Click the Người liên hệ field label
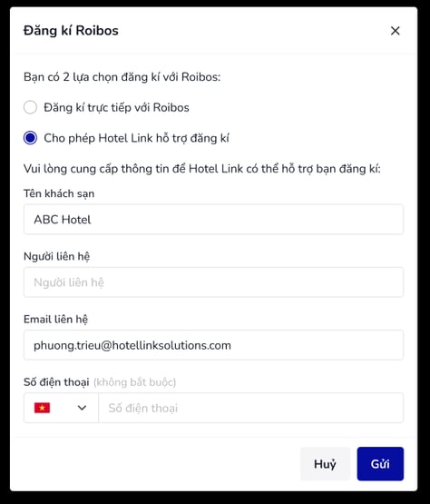 point(57,256)
